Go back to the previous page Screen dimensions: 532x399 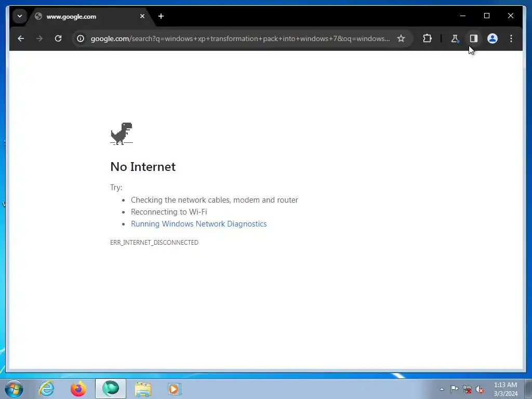[21, 38]
